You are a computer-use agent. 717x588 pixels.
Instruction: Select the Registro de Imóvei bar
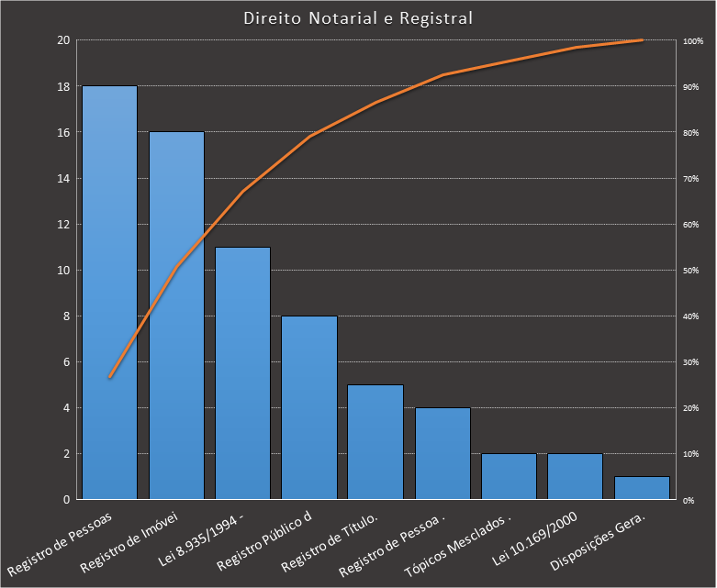click(x=176, y=316)
